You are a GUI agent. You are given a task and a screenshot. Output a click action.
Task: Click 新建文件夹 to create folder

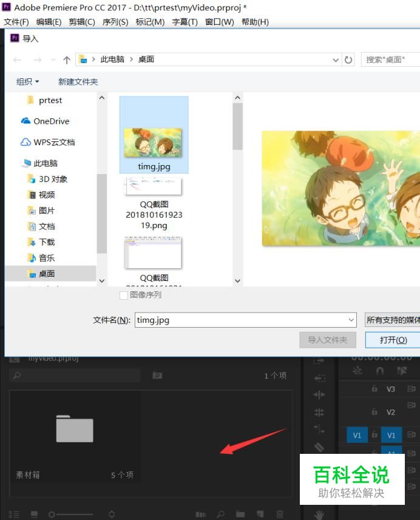coord(78,81)
